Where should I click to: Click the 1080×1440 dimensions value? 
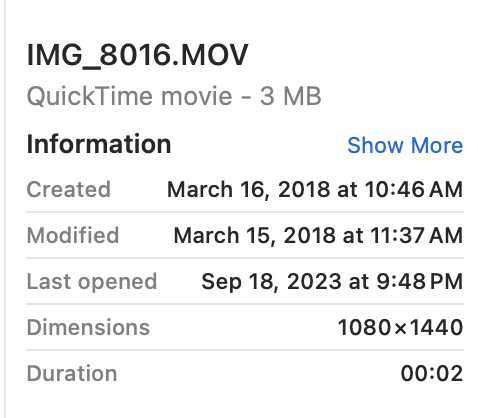(x=400, y=327)
